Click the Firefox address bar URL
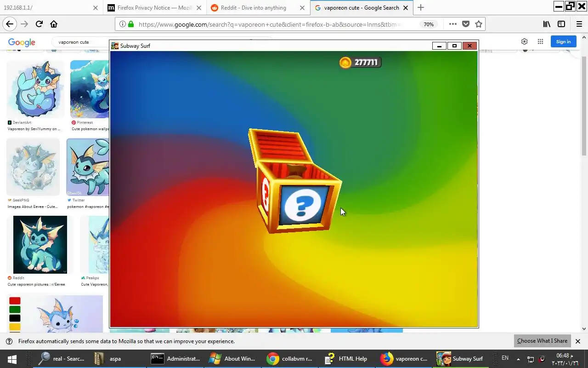This screenshot has height=368, width=588. [x=269, y=24]
